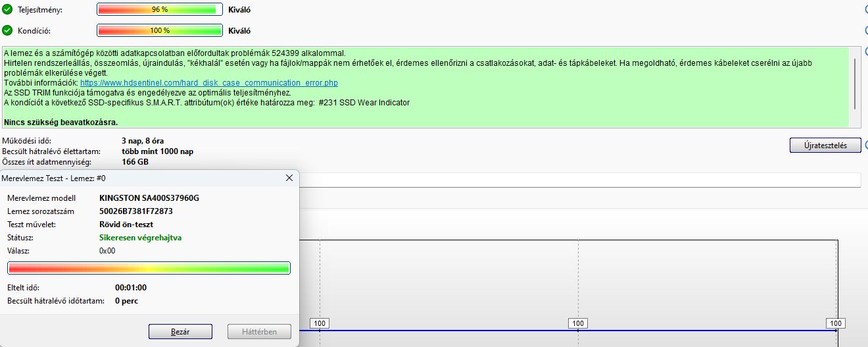The height and width of the screenshot is (347, 868).
Task: Click the 166 GB written data value
Action: click(x=135, y=162)
